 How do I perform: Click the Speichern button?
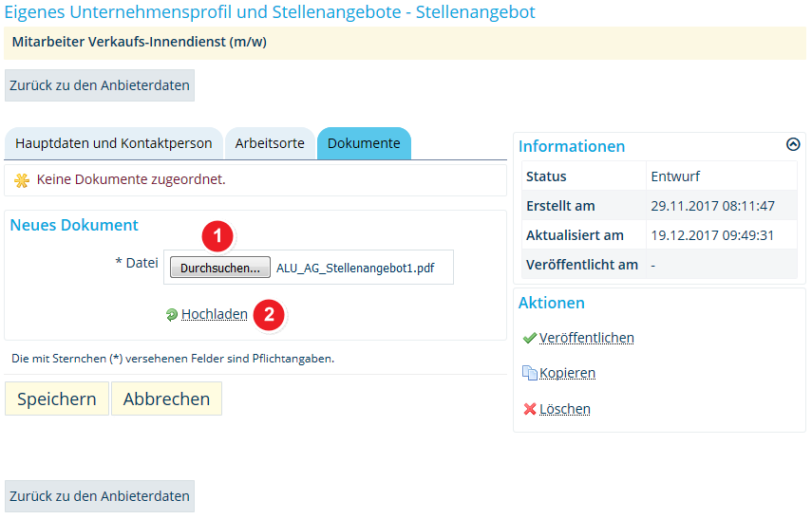pyautogui.click(x=57, y=399)
